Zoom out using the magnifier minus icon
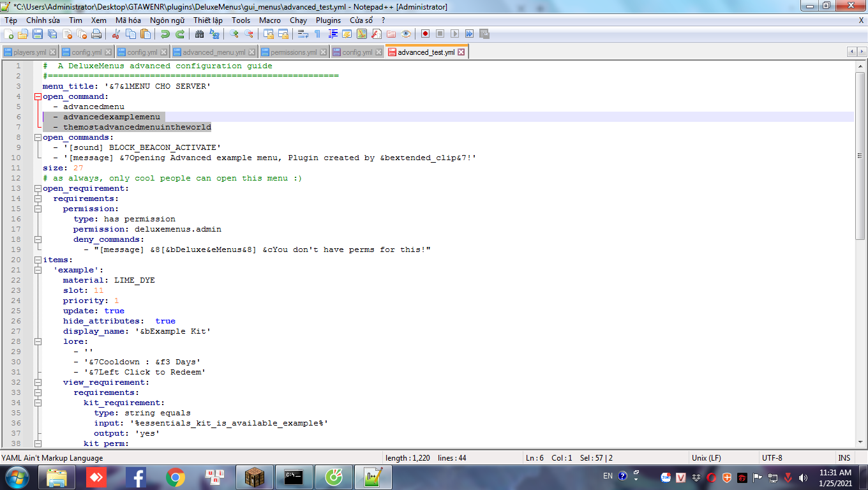The height and width of the screenshot is (490, 868). click(x=249, y=34)
